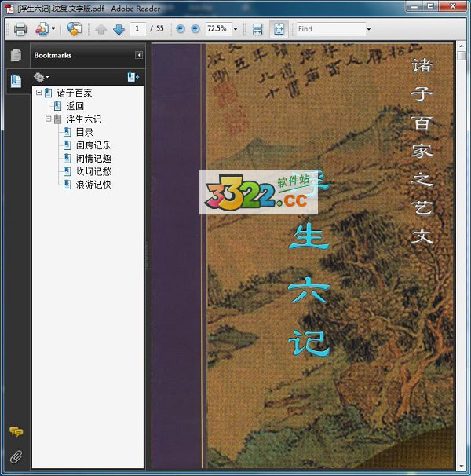Select the 浮生六记 bookmark
471x476 pixels.
84,119
